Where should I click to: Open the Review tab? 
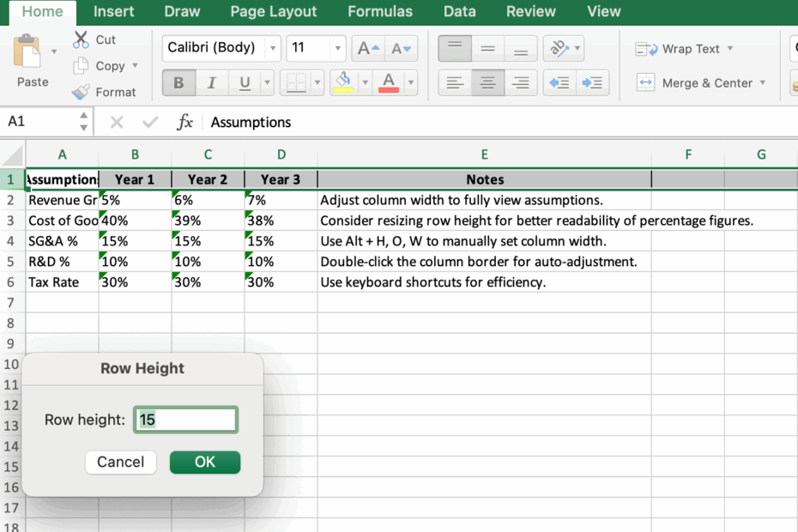tap(531, 11)
